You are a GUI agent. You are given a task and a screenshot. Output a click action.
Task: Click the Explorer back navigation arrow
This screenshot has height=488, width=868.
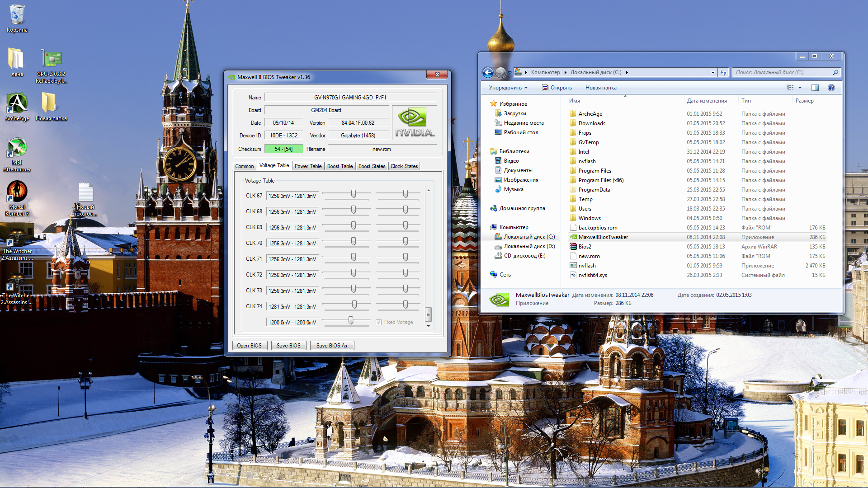(x=487, y=72)
